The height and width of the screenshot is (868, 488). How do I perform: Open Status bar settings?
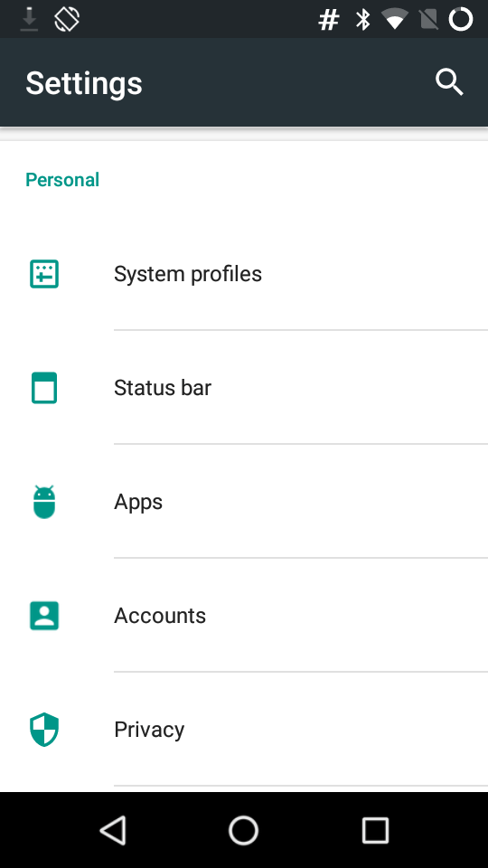[x=244, y=388]
